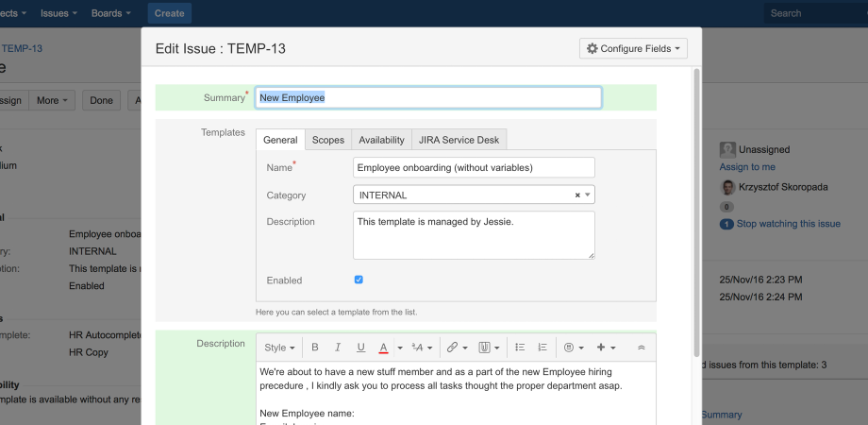868x425 pixels.
Task: Open more text formatting options menu
Action: point(422,348)
